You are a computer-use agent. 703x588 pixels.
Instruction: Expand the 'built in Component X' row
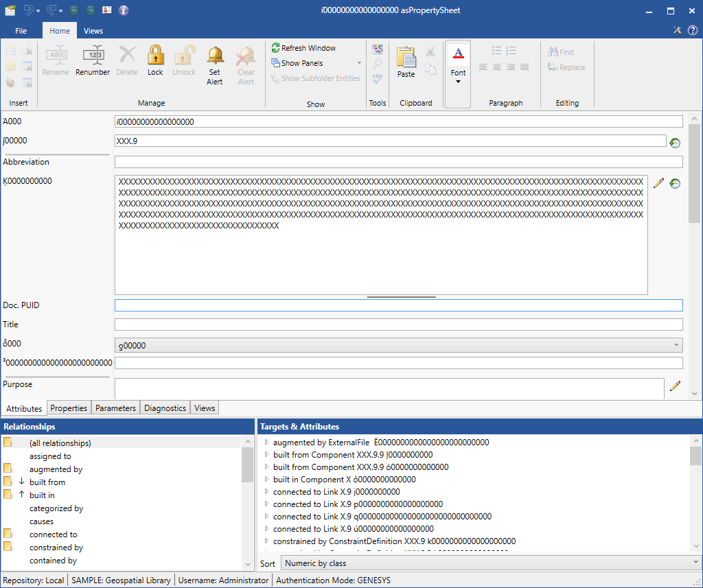pyautogui.click(x=267, y=480)
